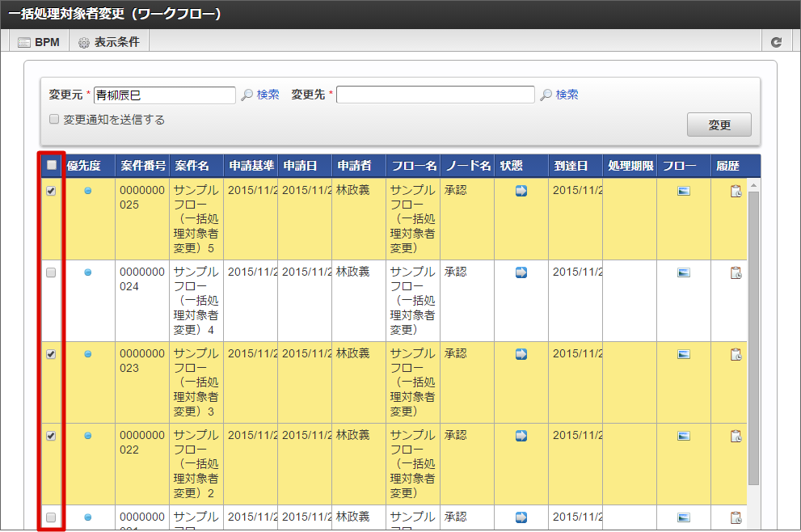Check the checkbox for case 0000000024
The image size is (801, 532).
pos(52,273)
